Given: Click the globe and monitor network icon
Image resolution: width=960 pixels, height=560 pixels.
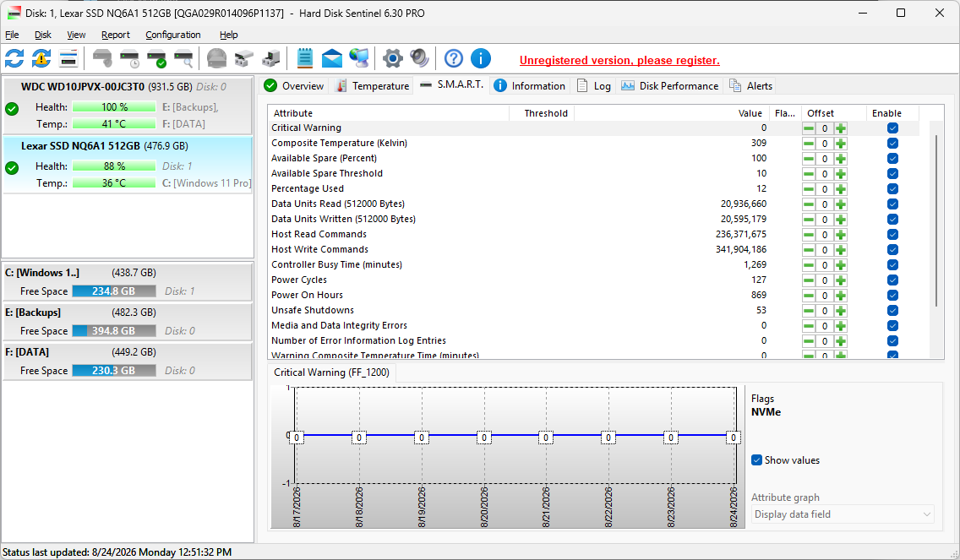Looking at the screenshot, I should click(359, 59).
